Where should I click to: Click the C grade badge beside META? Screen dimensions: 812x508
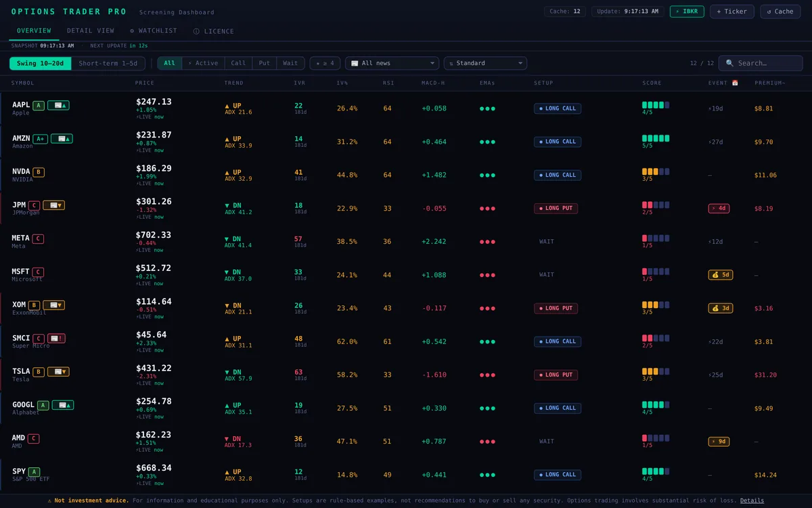click(x=38, y=238)
